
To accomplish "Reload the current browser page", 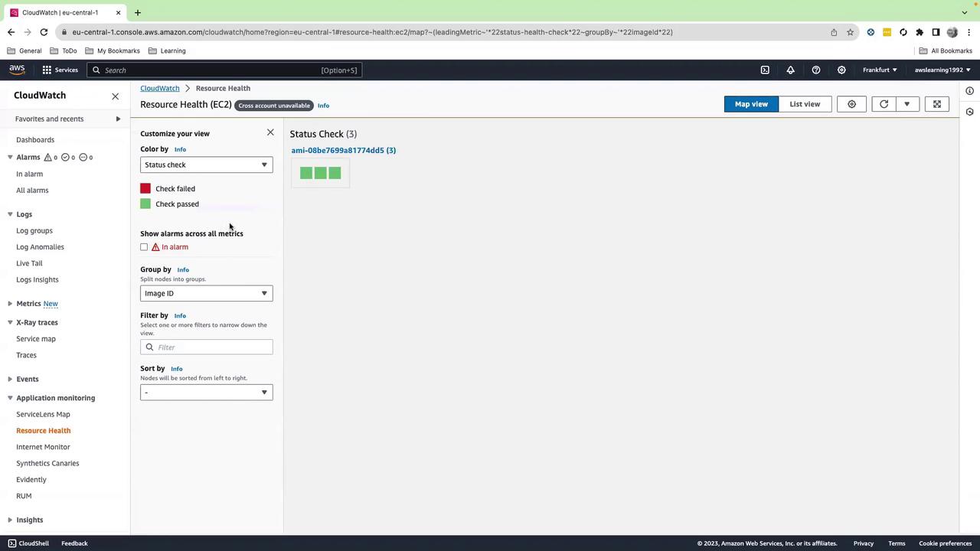I will click(44, 32).
